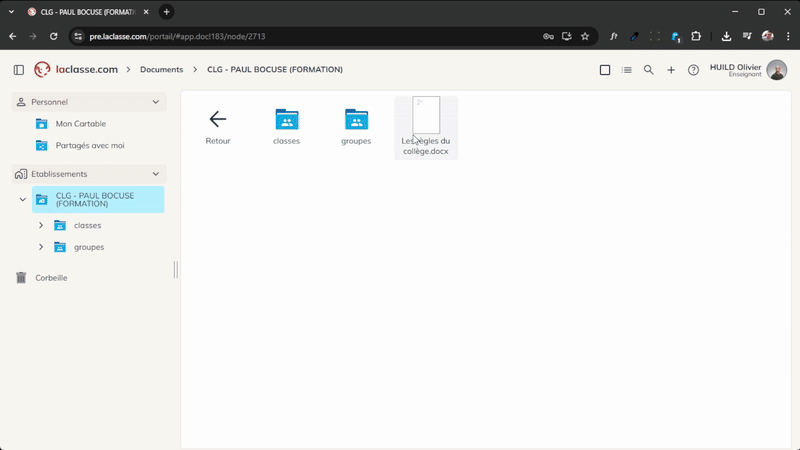The height and width of the screenshot is (450, 800).
Task: Open the search magnifier icon
Action: click(648, 70)
